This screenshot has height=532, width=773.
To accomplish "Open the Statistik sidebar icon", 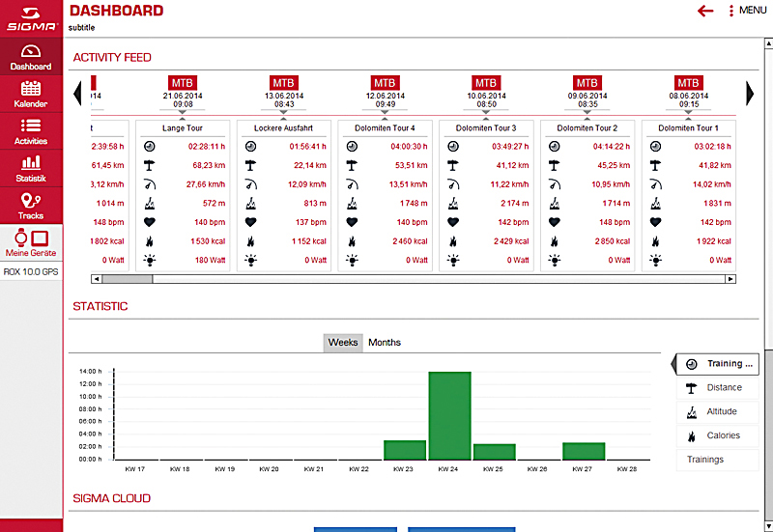I will (x=31, y=169).
